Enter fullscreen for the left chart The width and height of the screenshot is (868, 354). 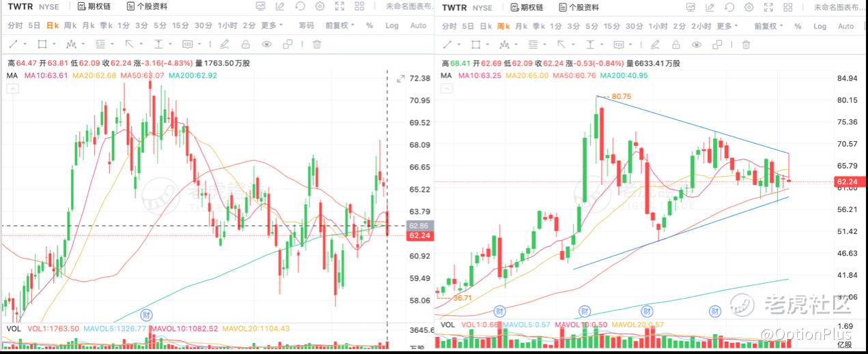(x=341, y=7)
